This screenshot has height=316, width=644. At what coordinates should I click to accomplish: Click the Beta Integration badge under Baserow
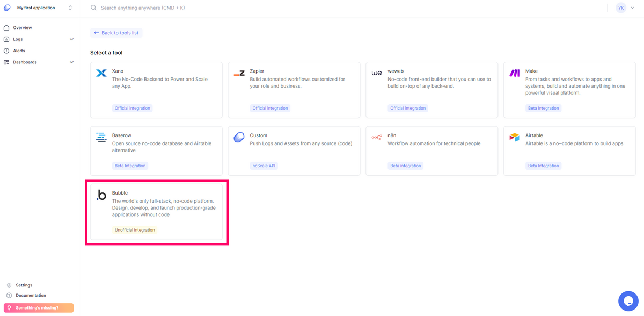pyautogui.click(x=130, y=166)
